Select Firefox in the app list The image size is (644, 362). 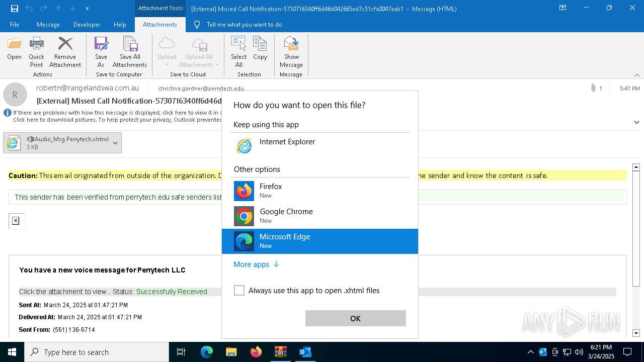tap(320, 191)
